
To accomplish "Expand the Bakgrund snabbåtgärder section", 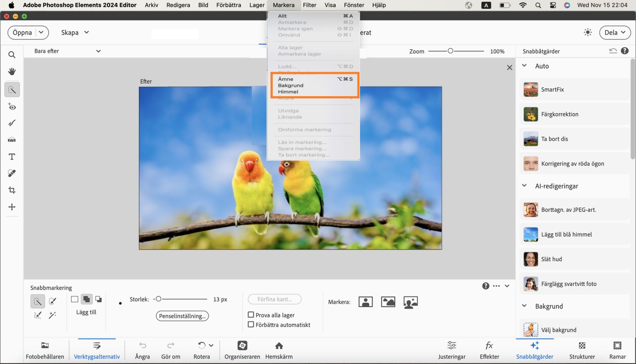I will [x=525, y=306].
